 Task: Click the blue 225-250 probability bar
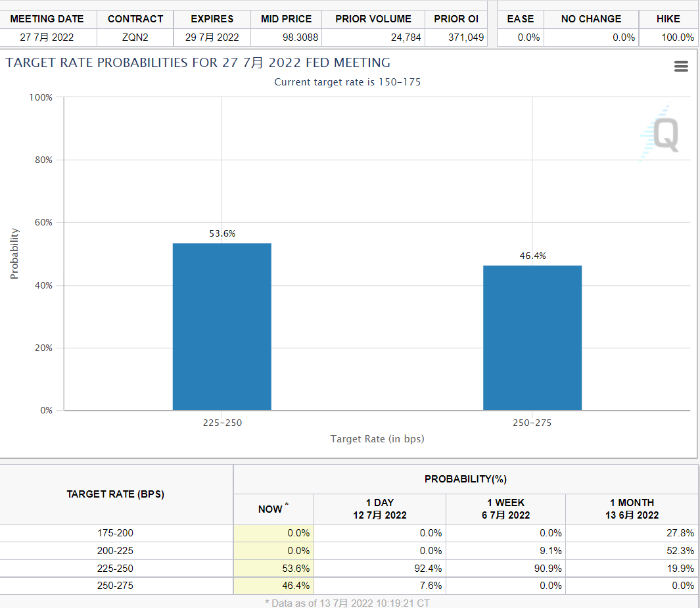coord(222,327)
